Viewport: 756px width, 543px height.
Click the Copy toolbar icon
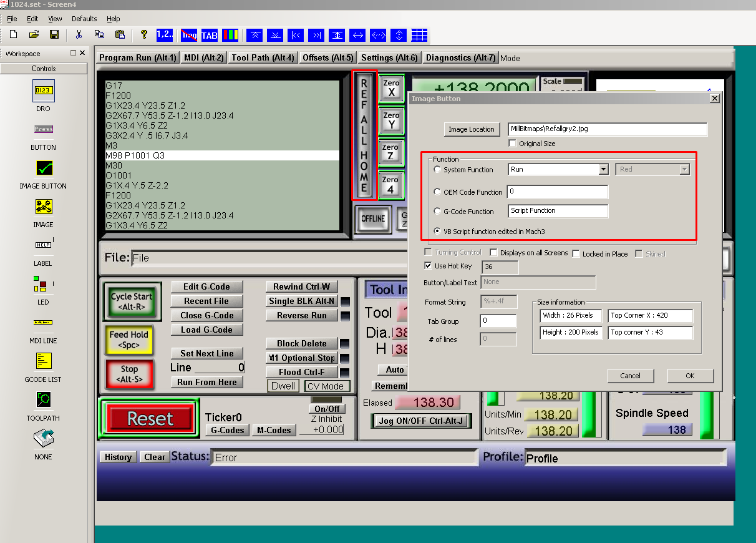[x=99, y=34]
